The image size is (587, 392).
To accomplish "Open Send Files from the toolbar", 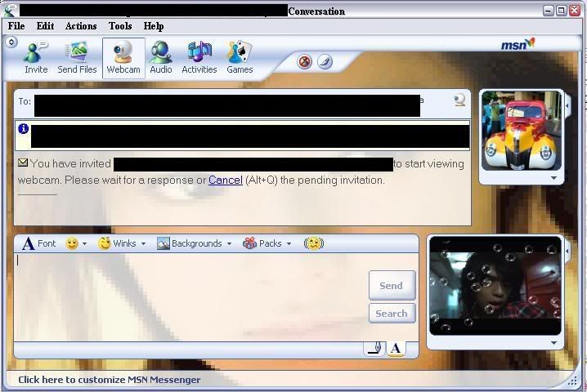I will coord(77,57).
